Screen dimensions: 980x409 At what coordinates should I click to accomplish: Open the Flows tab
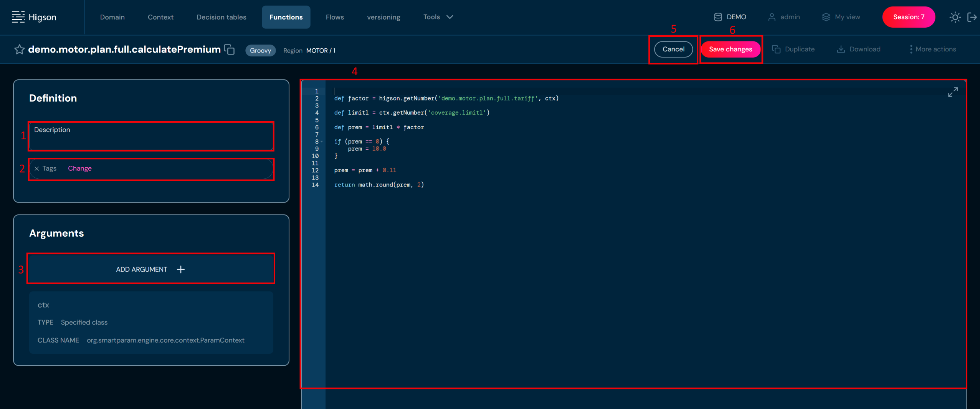pos(334,17)
